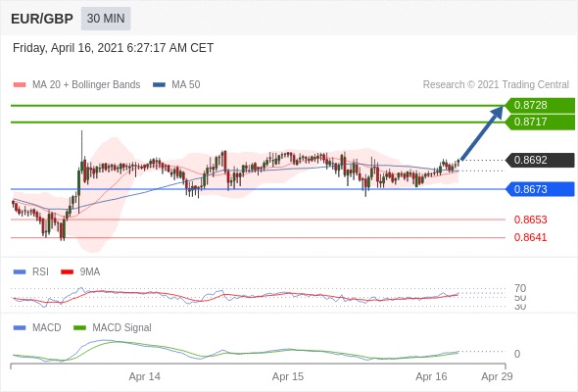The image size is (578, 392).
Task: Click the 0.8692 current price tag
Action: click(x=540, y=160)
